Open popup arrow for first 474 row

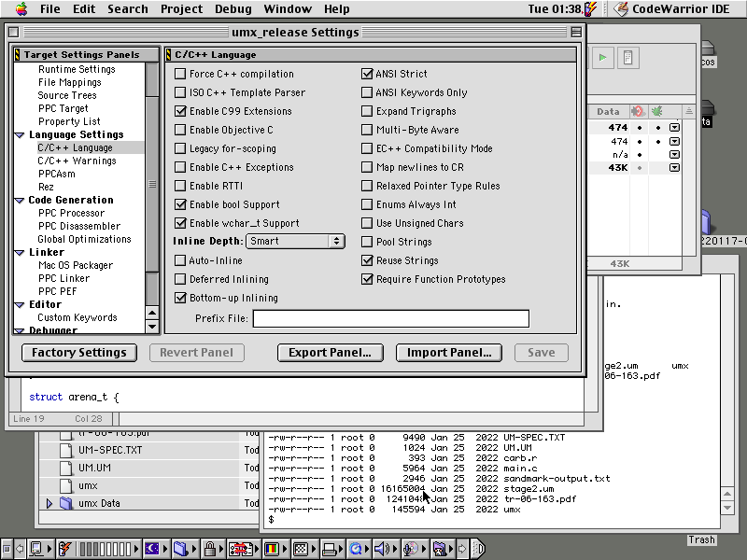[674, 128]
